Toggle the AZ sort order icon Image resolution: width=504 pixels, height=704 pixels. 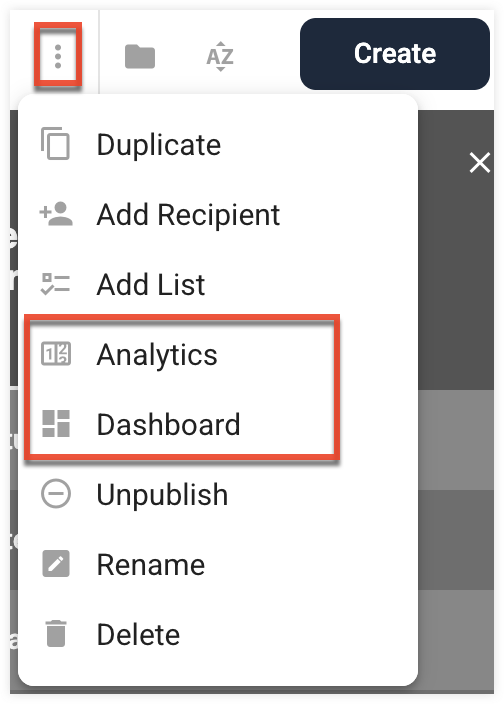pyautogui.click(x=220, y=57)
